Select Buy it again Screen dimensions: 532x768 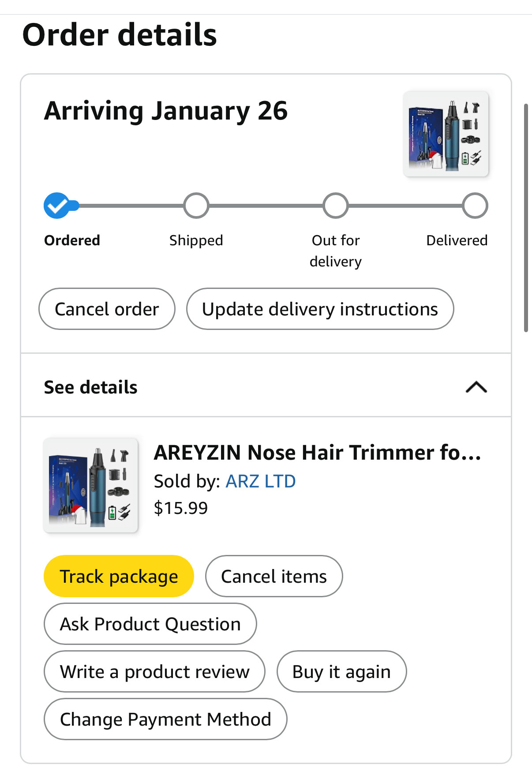pyautogui.click(x=342, y=671)
